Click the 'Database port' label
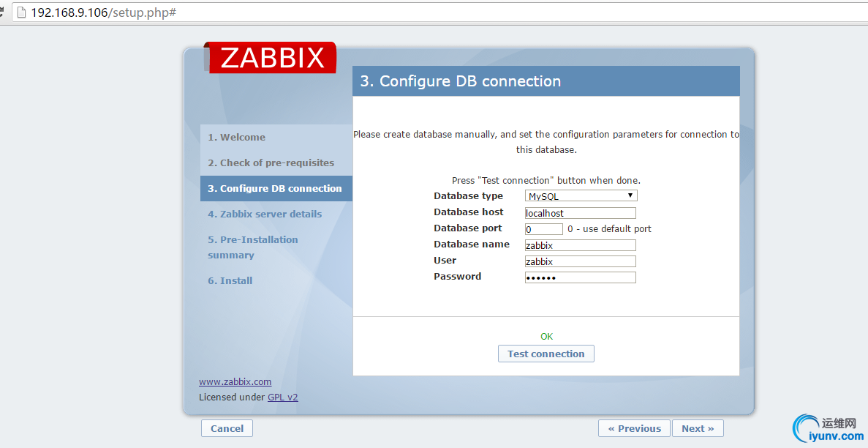Image resolution: width=868 pixels, height=448 pixels. 468,228
